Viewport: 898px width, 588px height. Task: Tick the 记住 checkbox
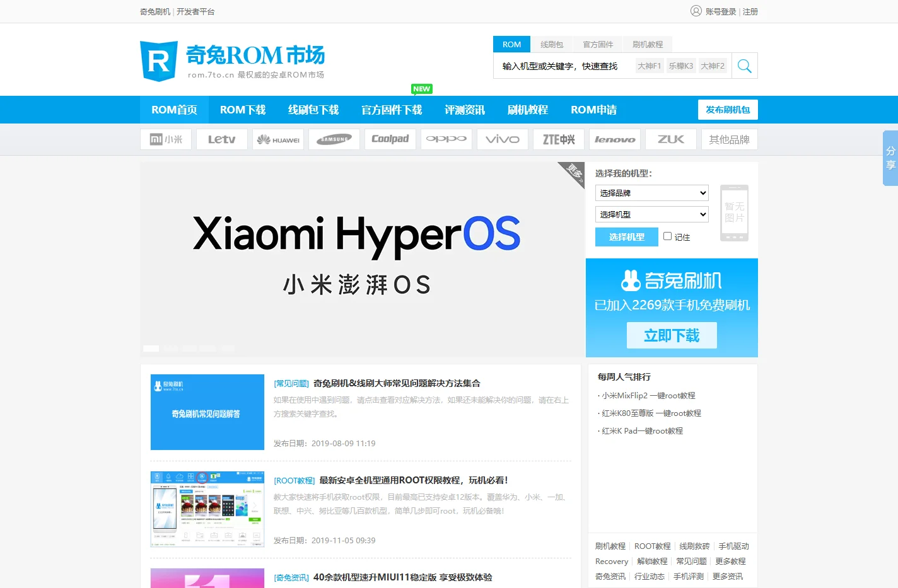click(x=667, y=236)
